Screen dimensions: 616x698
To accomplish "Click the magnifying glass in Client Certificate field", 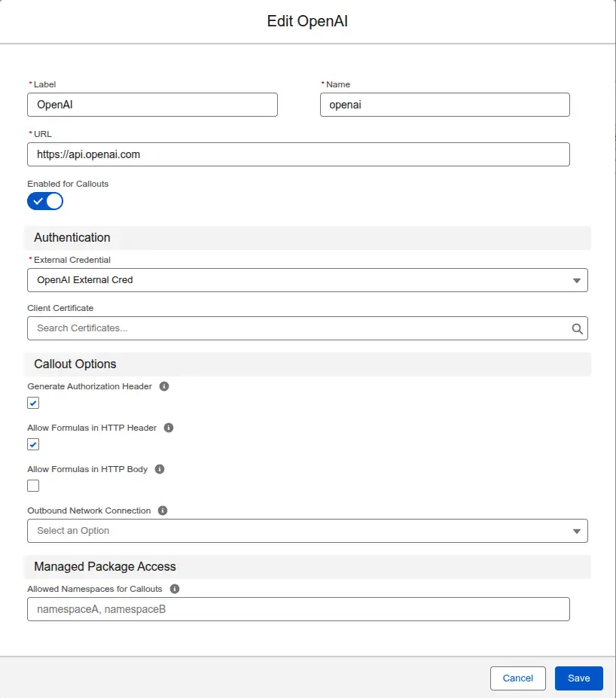I will click(577, 328).
